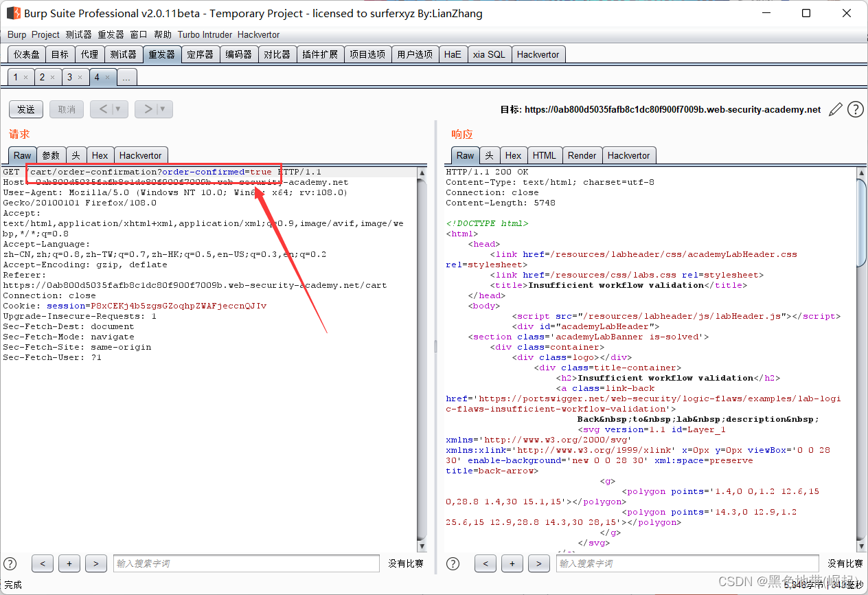868x595 pixels.
Task: Switch to Hackvertor main tab
Action: [x=538, y=54]
